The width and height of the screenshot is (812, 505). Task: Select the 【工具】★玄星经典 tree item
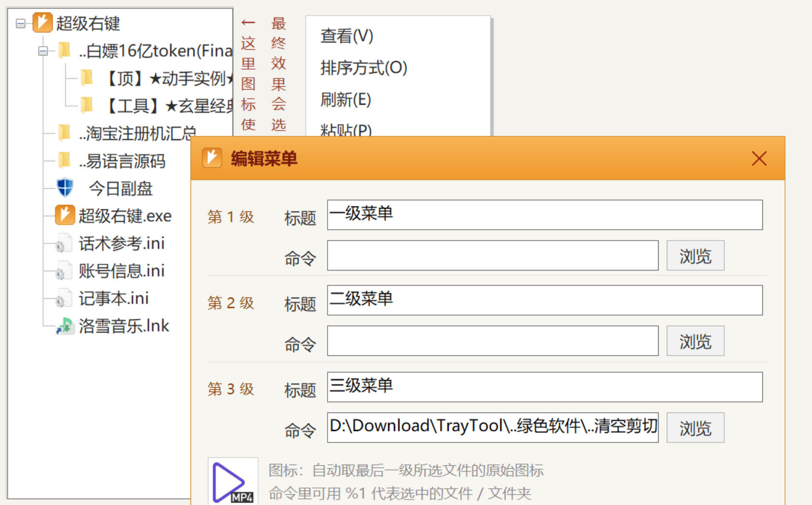[x=167, y=106]
